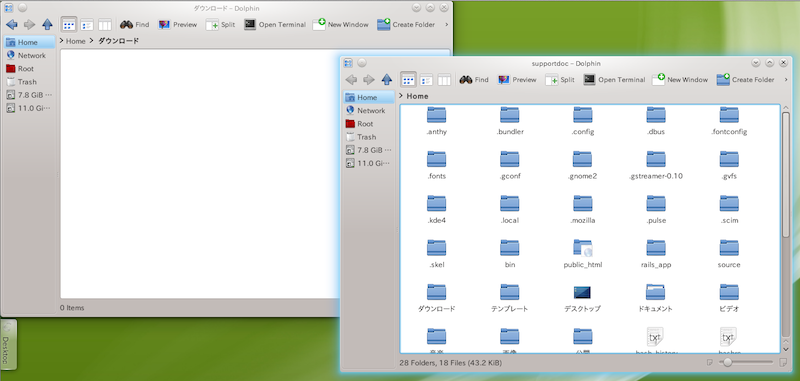The image size is (800, 381).
Task: Click Back arrow in supportdoc Dolphin window
Action: 351,80
